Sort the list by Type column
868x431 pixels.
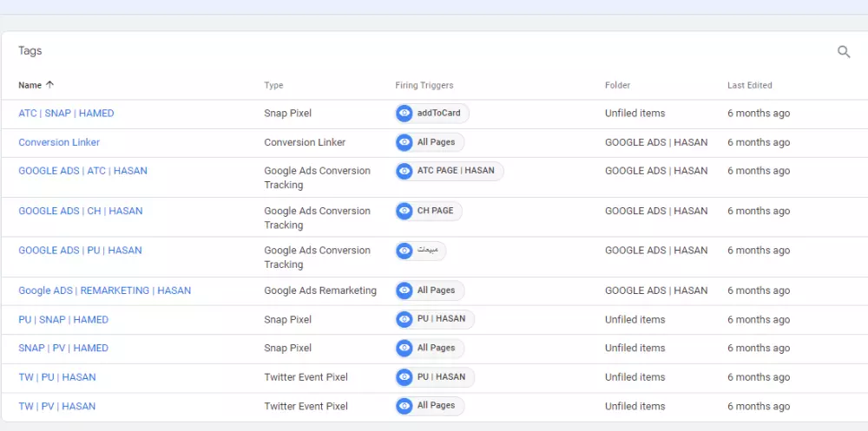point(273,85)
